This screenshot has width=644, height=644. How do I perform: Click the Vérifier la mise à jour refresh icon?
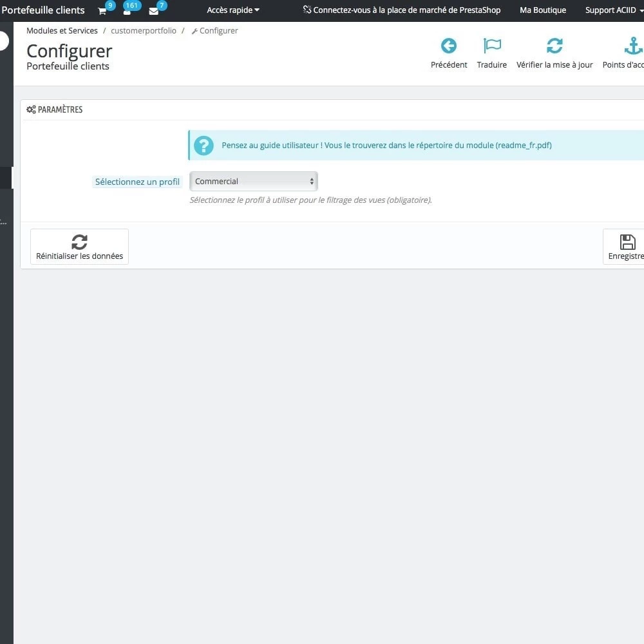click(554, 46)
